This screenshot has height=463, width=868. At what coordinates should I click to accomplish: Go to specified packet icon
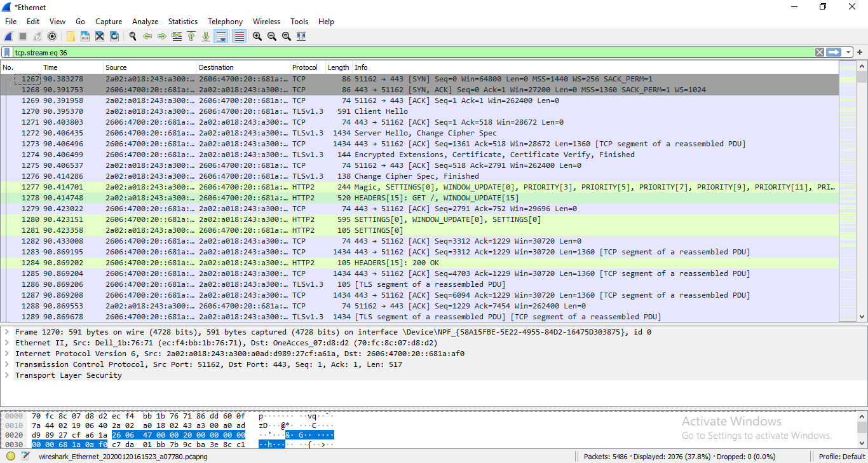coord(177,36)
